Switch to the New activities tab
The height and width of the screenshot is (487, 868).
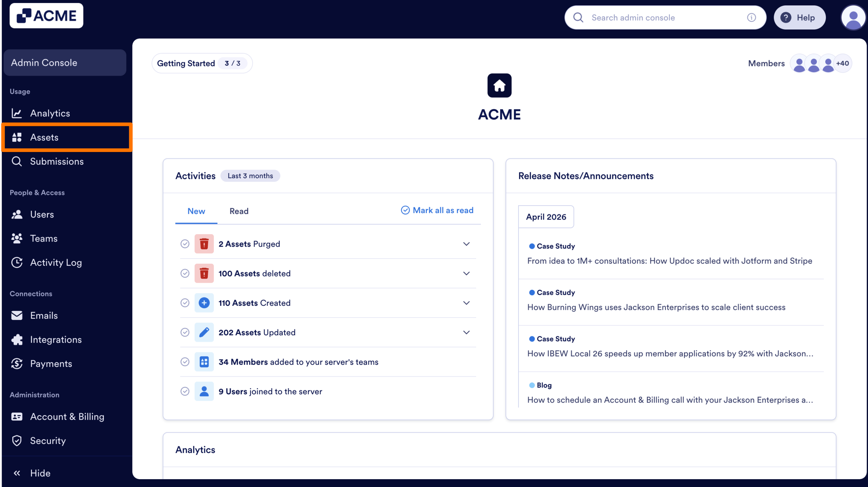196,211
